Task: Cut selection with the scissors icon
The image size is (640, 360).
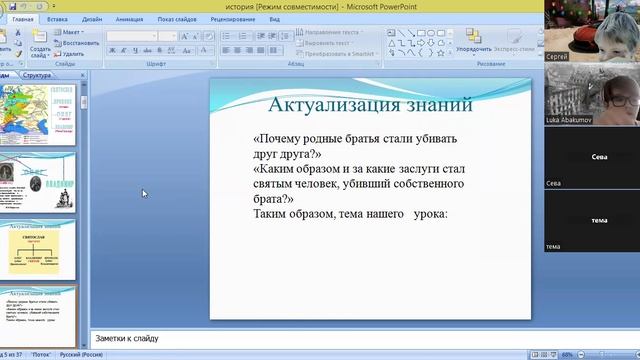Action: pos(18,32)
